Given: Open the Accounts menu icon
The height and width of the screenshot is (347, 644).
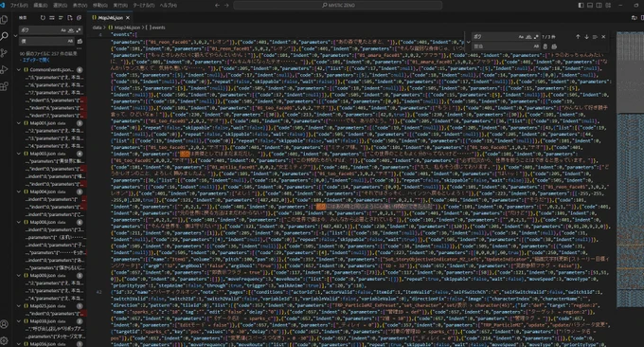Looking at the screenshot, I should coord(4,324).
